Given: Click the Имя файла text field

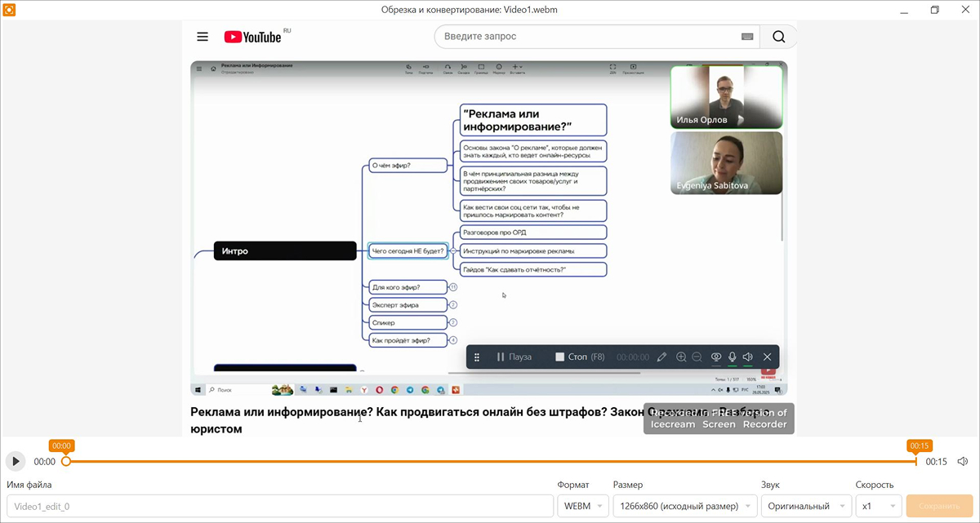Looking at the screenshot, I should click(279, 506).
